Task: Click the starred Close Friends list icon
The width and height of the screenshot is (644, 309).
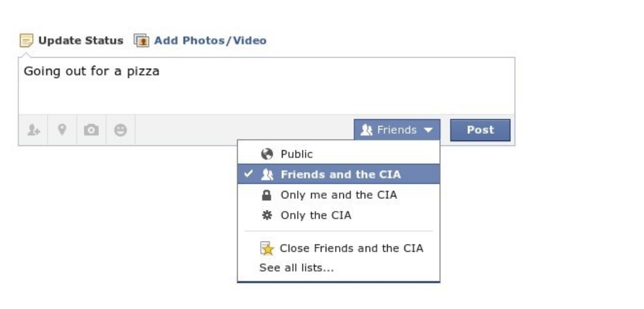Action: 266,248
